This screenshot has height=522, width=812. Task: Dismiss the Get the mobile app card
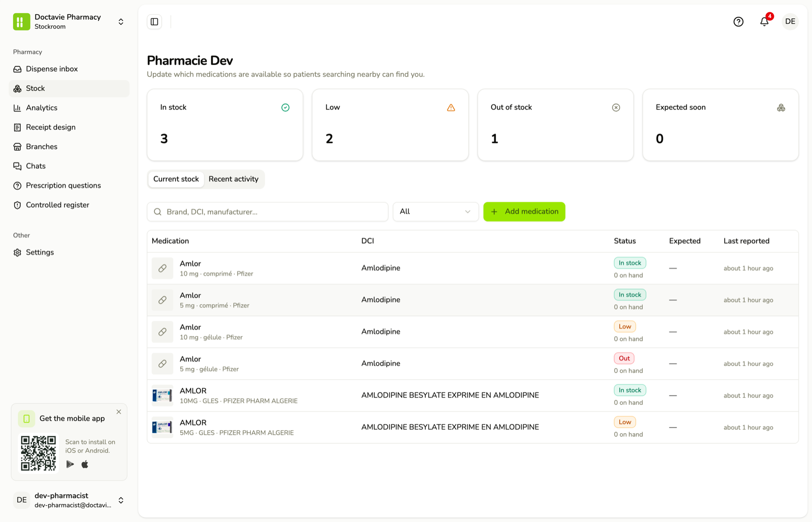(119, 412)
